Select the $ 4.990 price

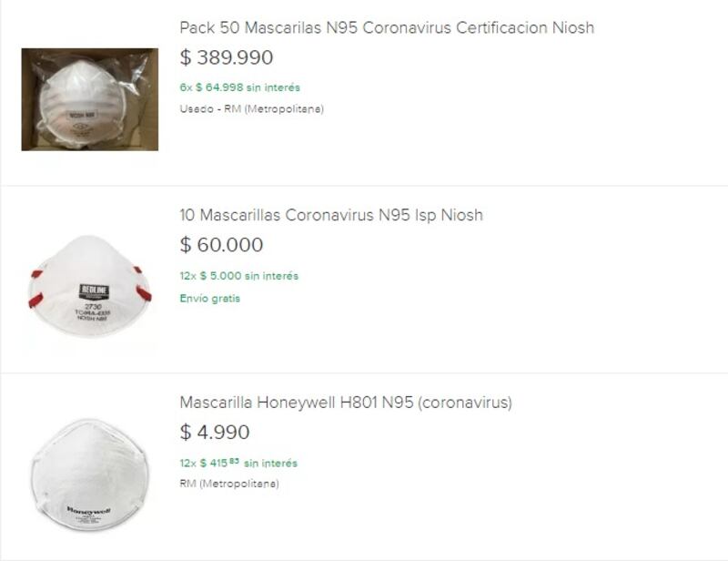[x=215, y=433]
